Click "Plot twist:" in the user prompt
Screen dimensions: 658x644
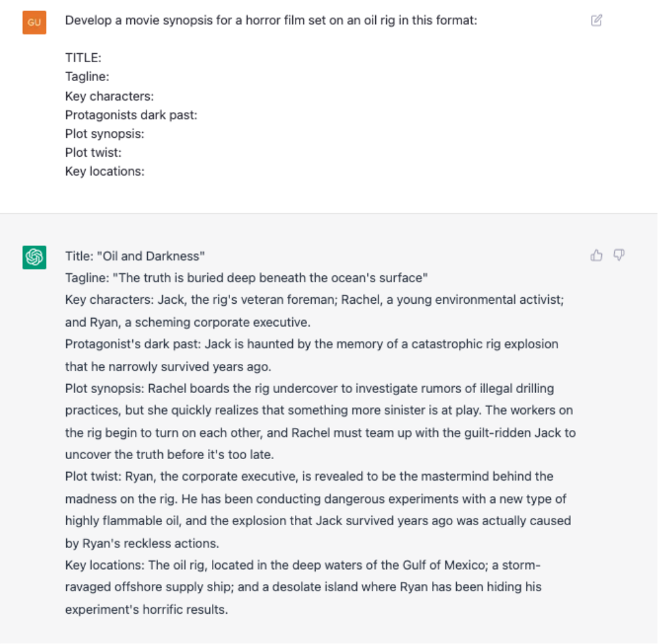coord(93,153)
